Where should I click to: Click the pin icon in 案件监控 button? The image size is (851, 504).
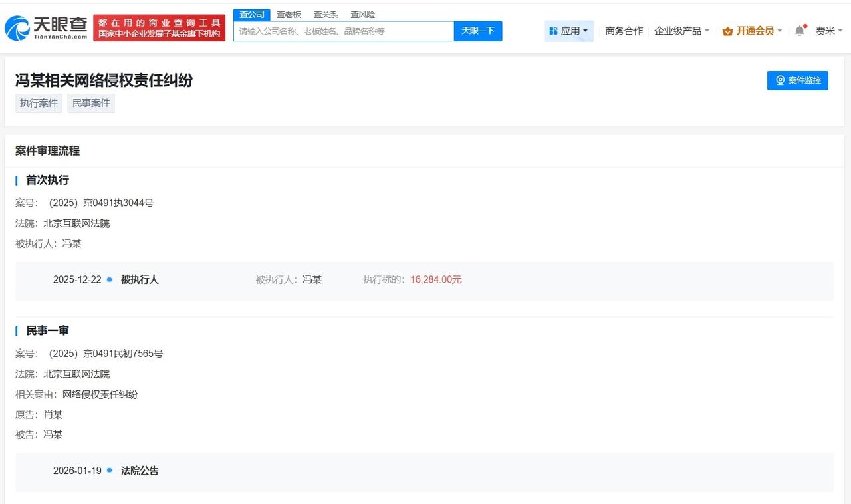[780, 80]
